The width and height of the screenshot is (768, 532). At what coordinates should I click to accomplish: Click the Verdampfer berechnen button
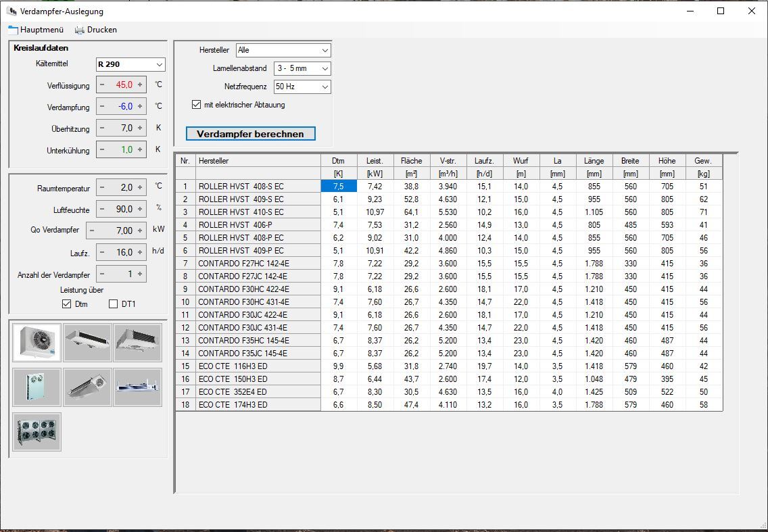click(x=250, y=134)
